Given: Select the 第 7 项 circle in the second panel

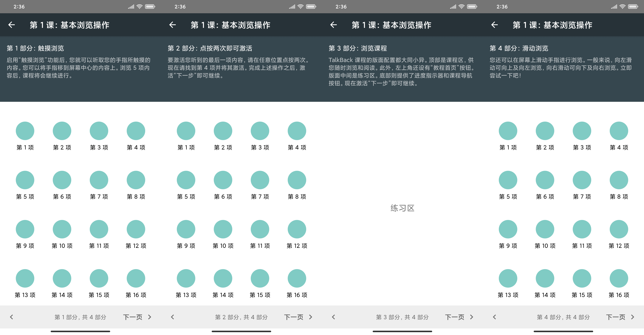Looking at the screenshot, I should [260, 180].
